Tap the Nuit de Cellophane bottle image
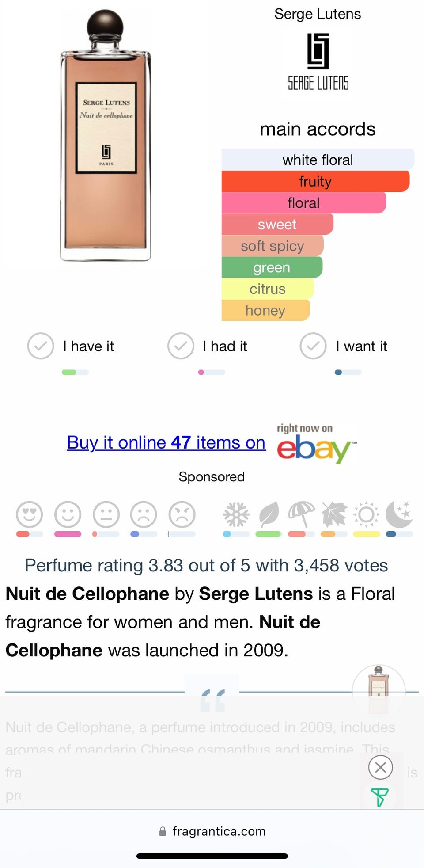 [106, 137]
